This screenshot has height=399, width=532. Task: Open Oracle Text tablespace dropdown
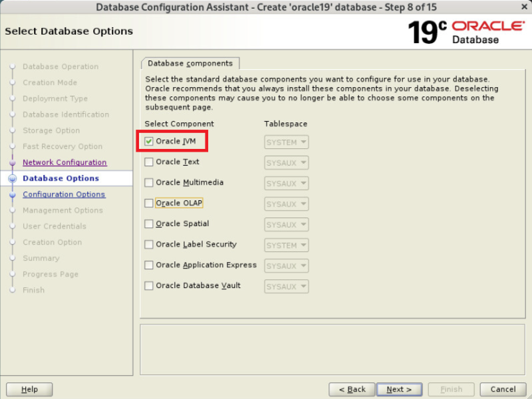click(287, 163)
